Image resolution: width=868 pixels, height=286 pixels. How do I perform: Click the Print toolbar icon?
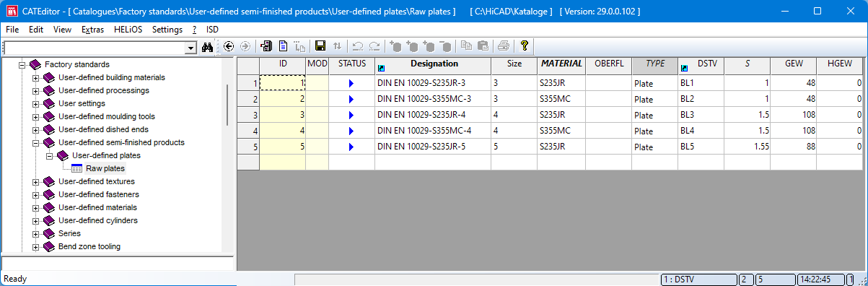point(504,46)
